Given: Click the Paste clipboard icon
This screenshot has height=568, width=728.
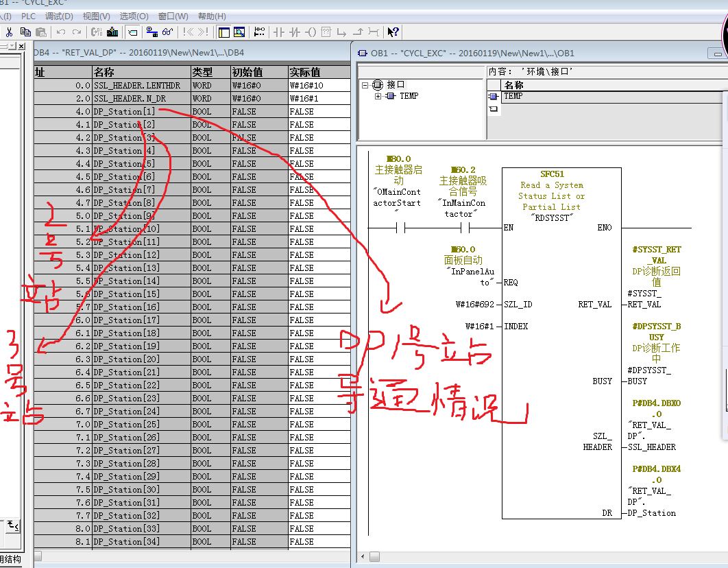Looking at the screenshot, I should coord(41,32).
